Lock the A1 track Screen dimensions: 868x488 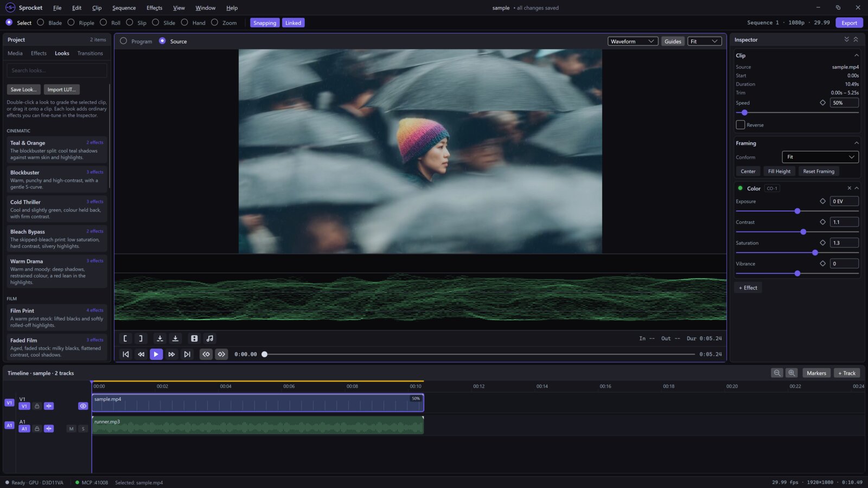pyautogui.click(x=37, y=429)
